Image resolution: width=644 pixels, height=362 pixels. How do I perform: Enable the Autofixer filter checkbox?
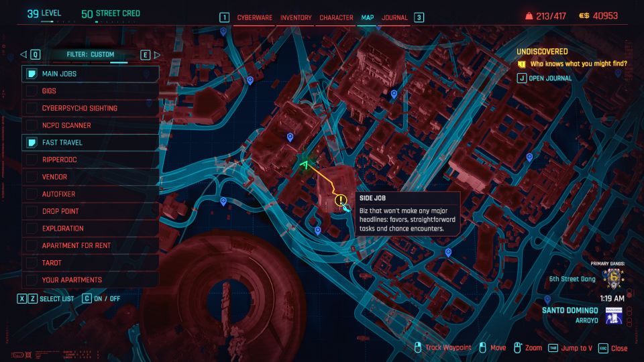coord(32,194)
